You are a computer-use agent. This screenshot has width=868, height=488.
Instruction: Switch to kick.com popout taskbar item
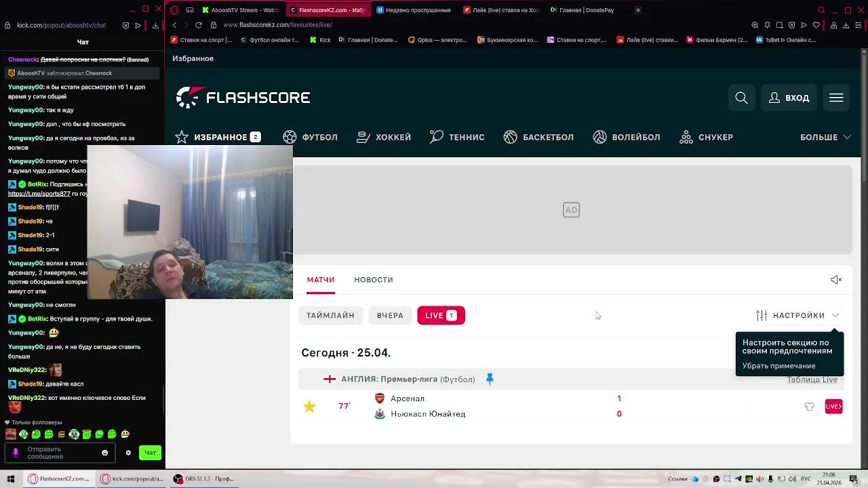tap(132, 479)
